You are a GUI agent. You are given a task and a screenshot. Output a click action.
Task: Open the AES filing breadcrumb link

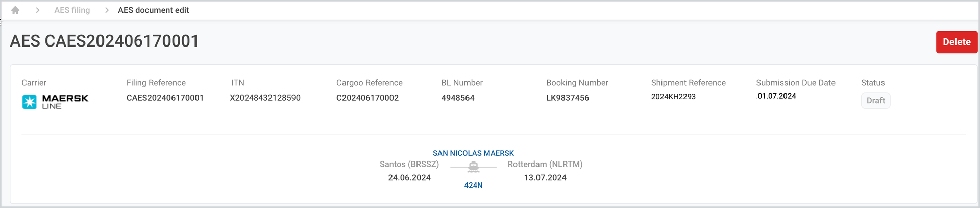[72, 10]
